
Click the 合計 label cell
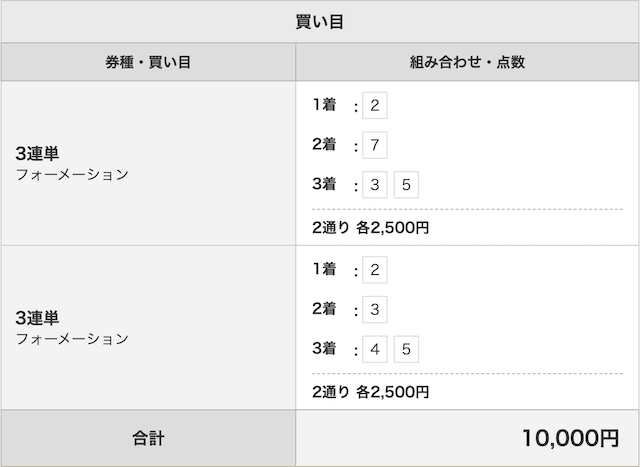coord(148,438)
